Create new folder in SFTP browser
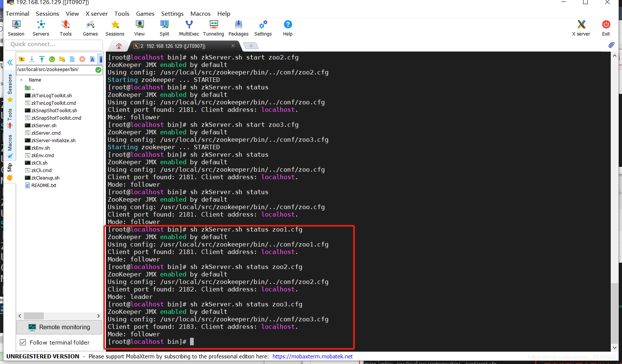Viewport: 622px width, 364px height. (62, 59)
